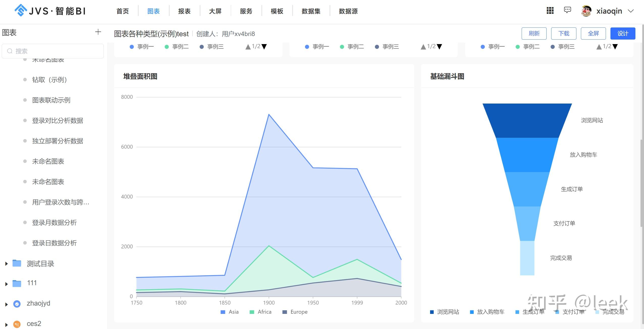Click the 浏览网站 funnel segment
This screenshot has width=644, height=329.
(x=527, y=120)
